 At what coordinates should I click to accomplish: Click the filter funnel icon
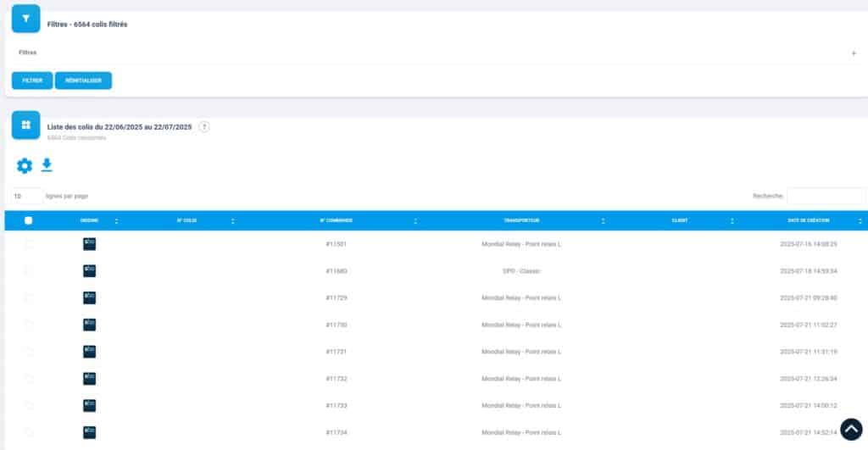pos(26,19)
